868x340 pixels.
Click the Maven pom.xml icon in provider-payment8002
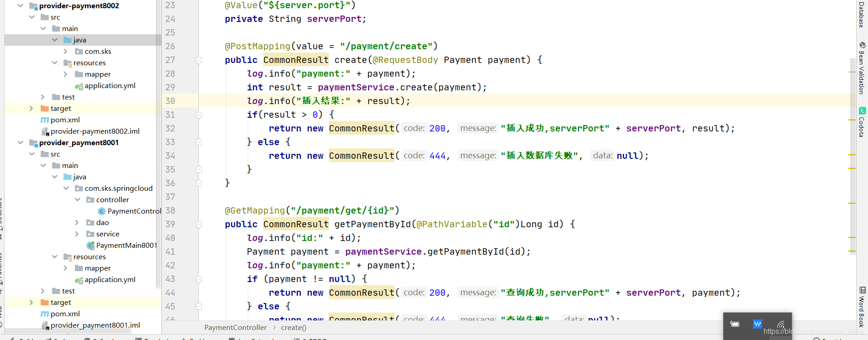point(45,120)
